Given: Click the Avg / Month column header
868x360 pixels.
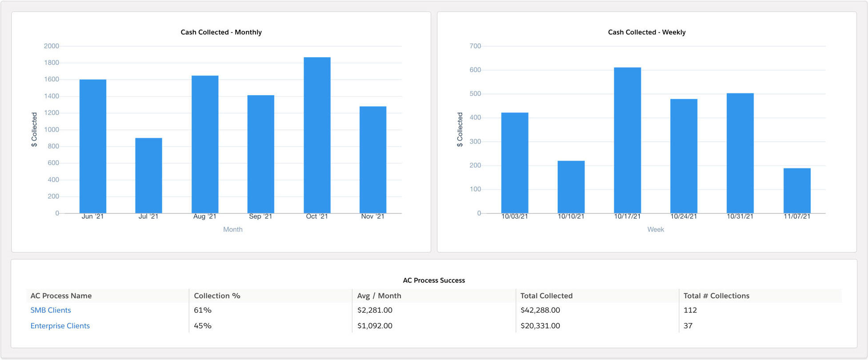Looking at the screenshot, I should click(x=379, y=296).
